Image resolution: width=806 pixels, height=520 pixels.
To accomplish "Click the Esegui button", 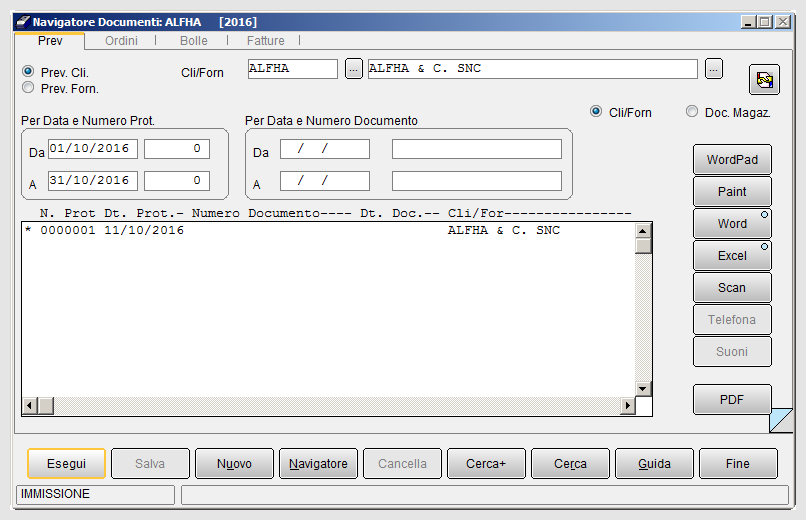I will (66, 463).
